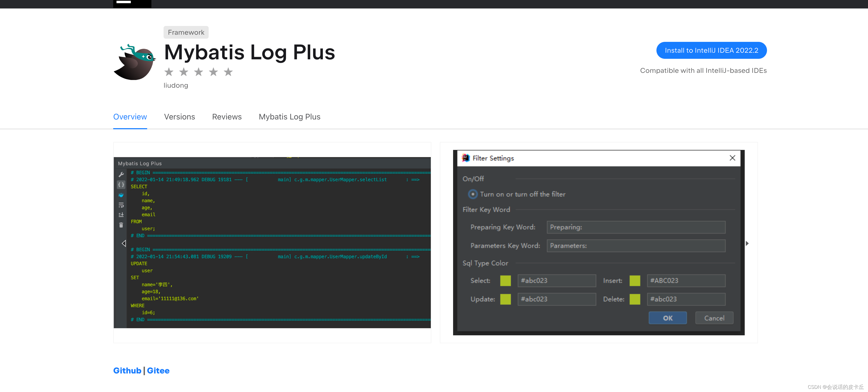The image size is (868, 392).
Task: Click the Mybatis Log Plus panel title
Action: (140, 163)
